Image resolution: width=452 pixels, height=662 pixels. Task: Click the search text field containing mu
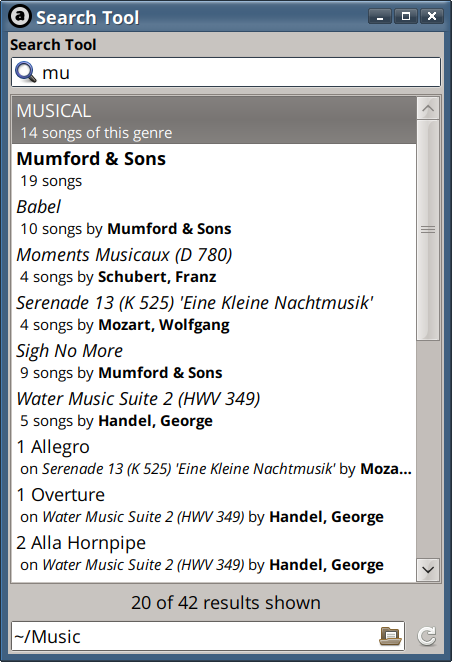226,72
